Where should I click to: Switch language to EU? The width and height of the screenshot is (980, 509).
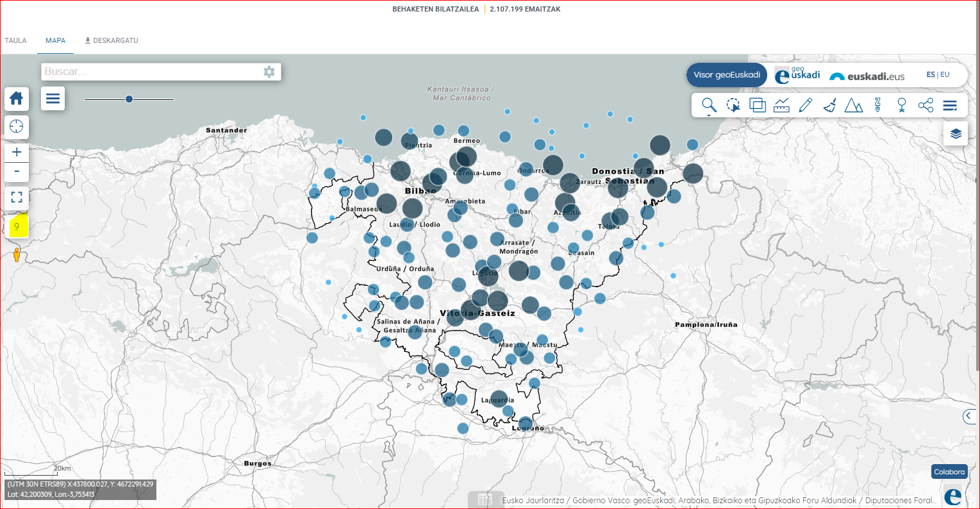945,75
